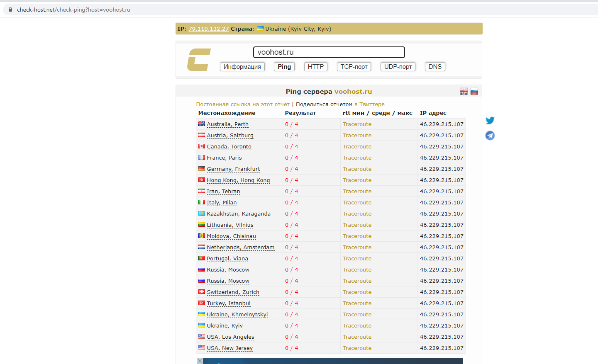Close the advertisement banner with X icon
Image resolution: width=598 pixels, height=364 pixels.
click(x=200, y=361)
